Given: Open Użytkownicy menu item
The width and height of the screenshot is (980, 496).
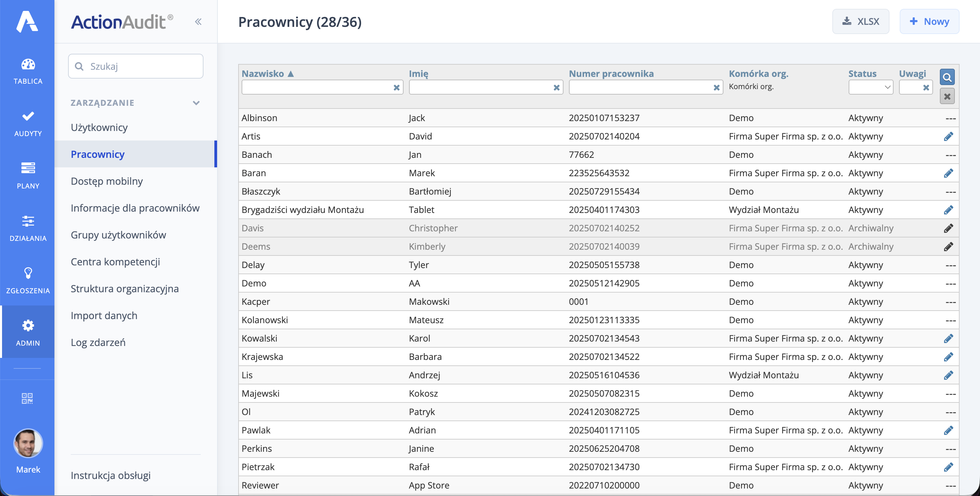Looking at the screenshot, I should [99, 128].
